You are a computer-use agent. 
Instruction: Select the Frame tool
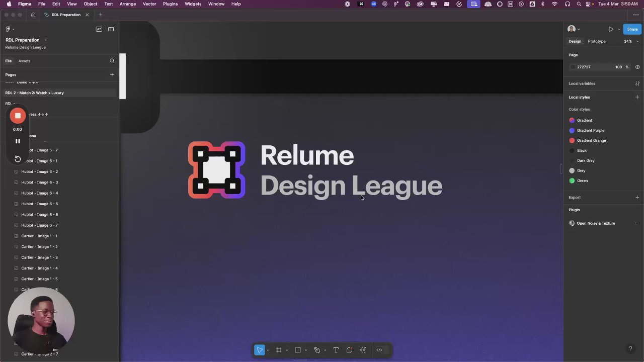(278, 350)
